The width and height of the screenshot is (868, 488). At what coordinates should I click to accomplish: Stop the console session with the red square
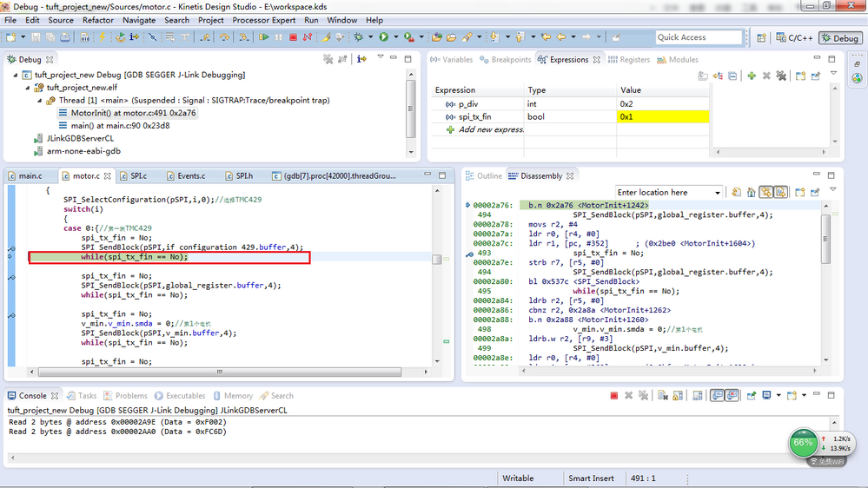pyautogui.click(x=613, y=396)
